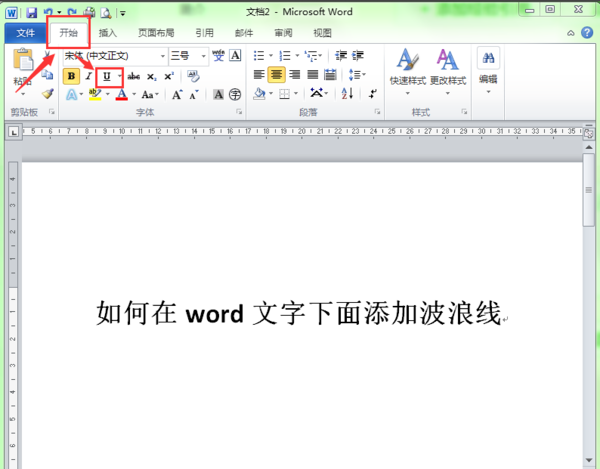
Task: Click Distributed alignment icon
Action: click(330, 74)
